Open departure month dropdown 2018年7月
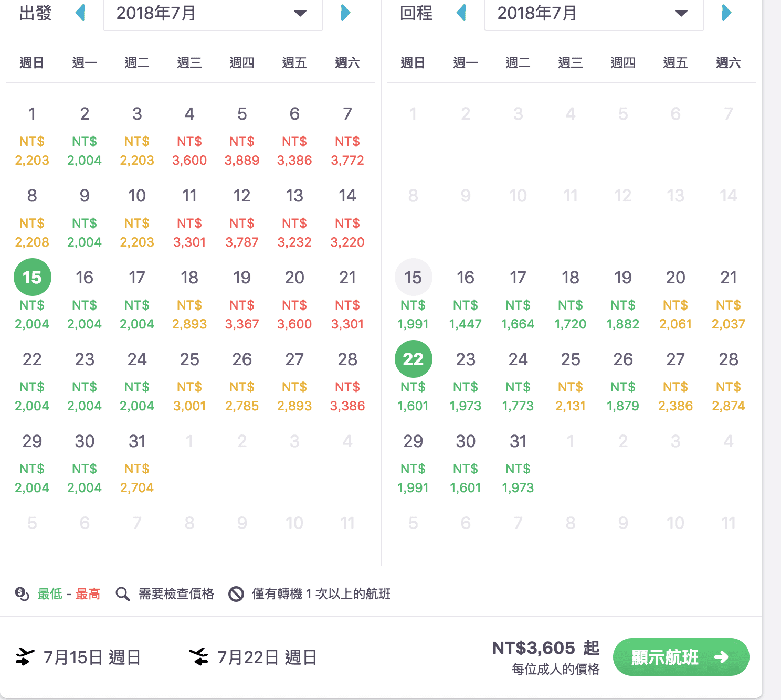The height and width of the screenshot is (700, 781). pyautogui.click(x=213, y=14)
